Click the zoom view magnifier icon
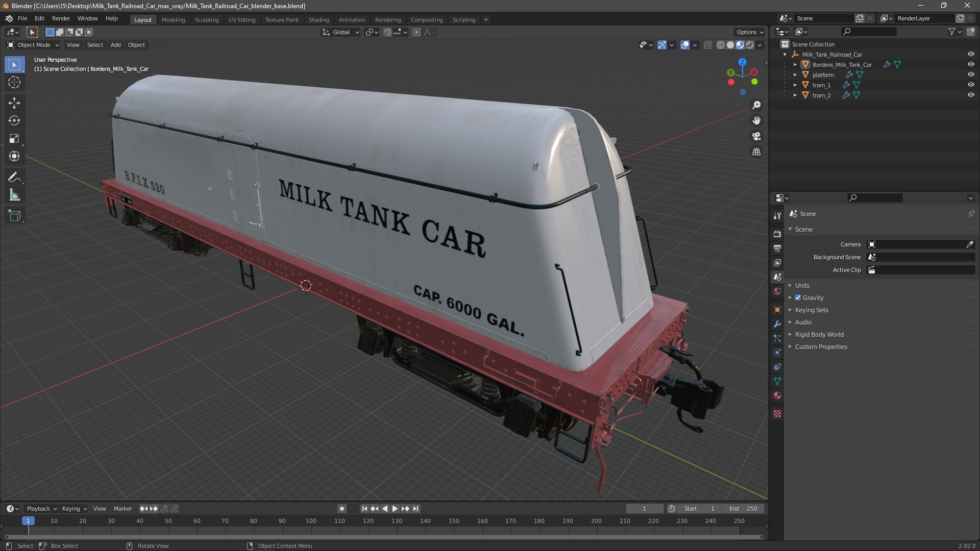Viewport: 980px width, 551px height. (756, 105)
